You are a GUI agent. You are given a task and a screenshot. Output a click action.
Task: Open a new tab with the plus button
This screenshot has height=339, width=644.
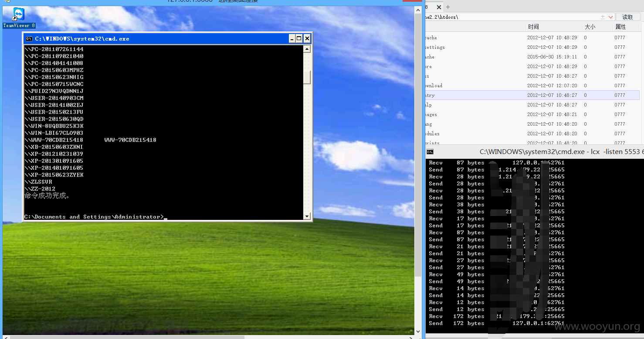(x=447, y=7)
